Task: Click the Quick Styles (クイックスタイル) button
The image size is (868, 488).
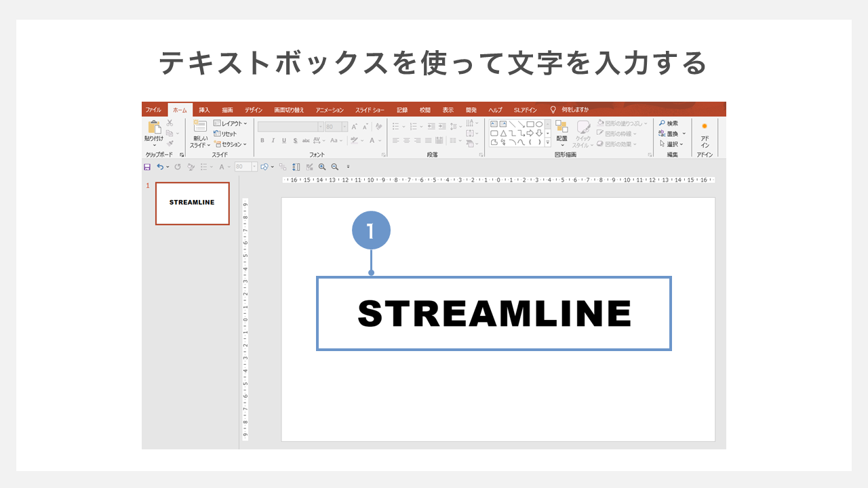Action: 583,134
